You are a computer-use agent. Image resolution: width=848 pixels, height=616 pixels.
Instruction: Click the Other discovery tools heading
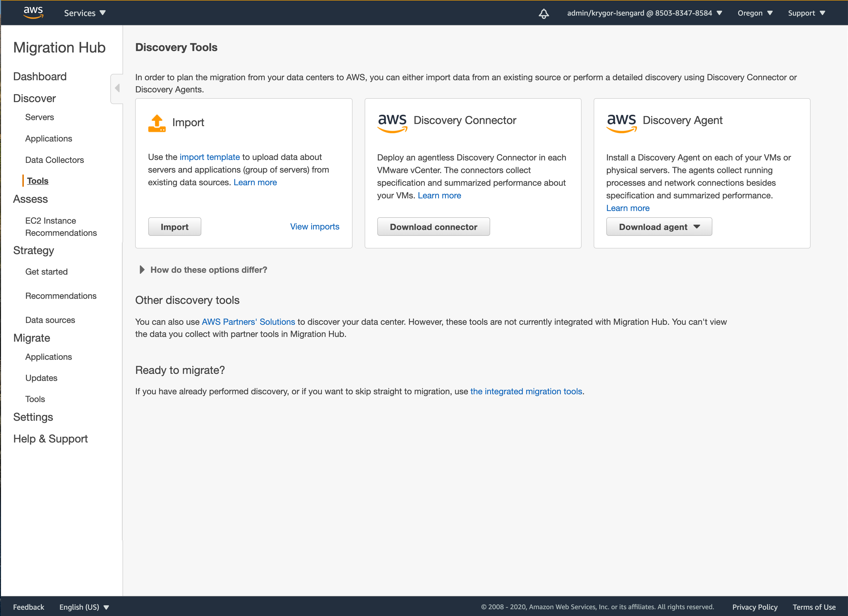(x=187, y=300)
